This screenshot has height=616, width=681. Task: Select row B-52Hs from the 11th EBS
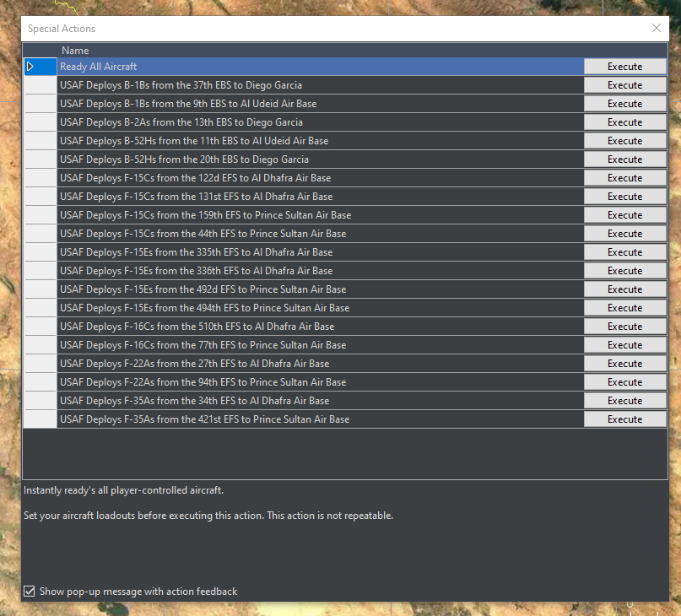[320, 141]
